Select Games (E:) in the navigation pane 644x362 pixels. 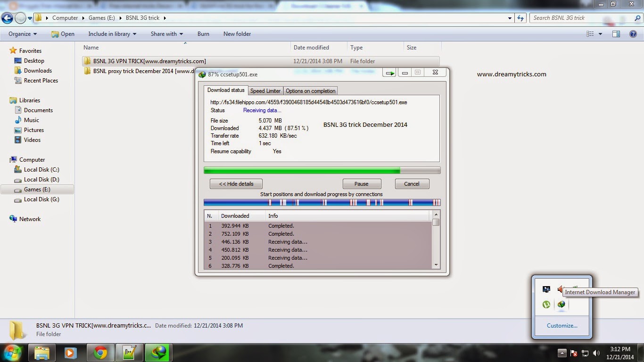coord(37,189)
